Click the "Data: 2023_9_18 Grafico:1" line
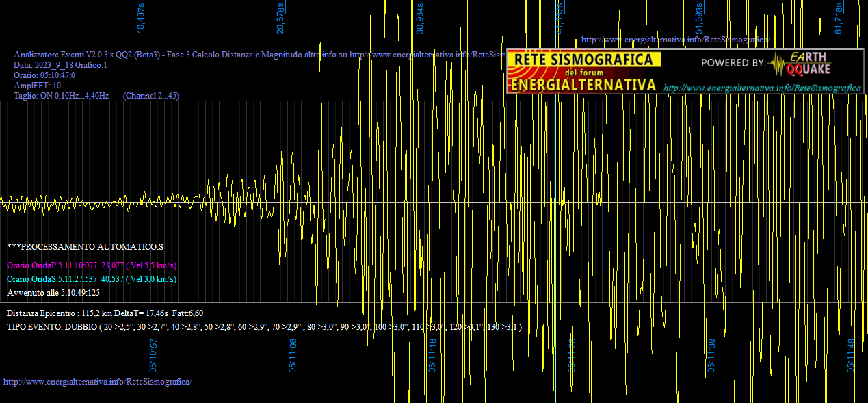Screen dimensions: 868x403 (61, 65)
